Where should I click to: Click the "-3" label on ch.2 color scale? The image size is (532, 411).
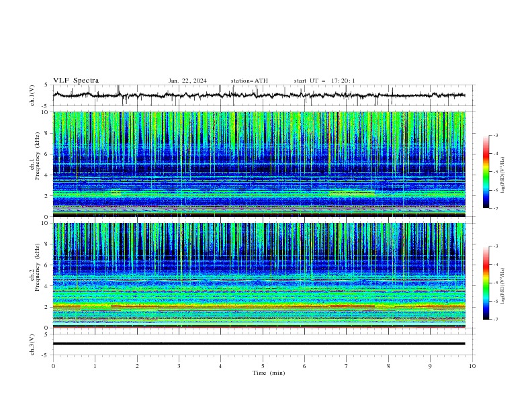coord(496,246)
